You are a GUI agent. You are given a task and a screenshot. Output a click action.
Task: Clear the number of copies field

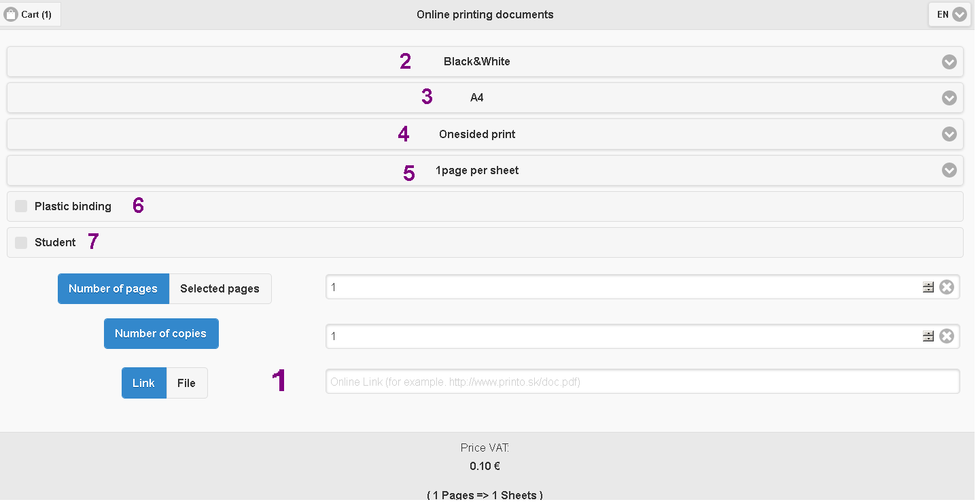[946, 337]
